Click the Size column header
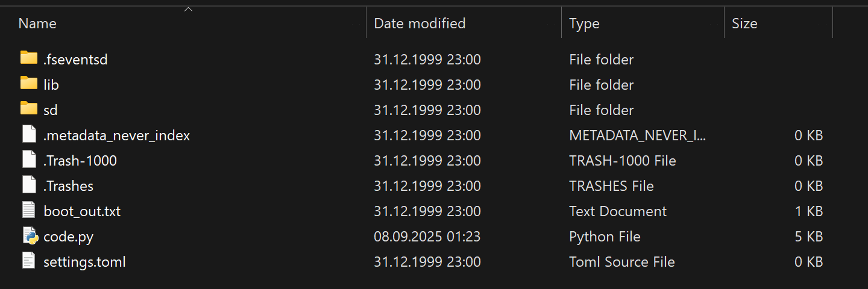868x289 pixels. point(744,23)
